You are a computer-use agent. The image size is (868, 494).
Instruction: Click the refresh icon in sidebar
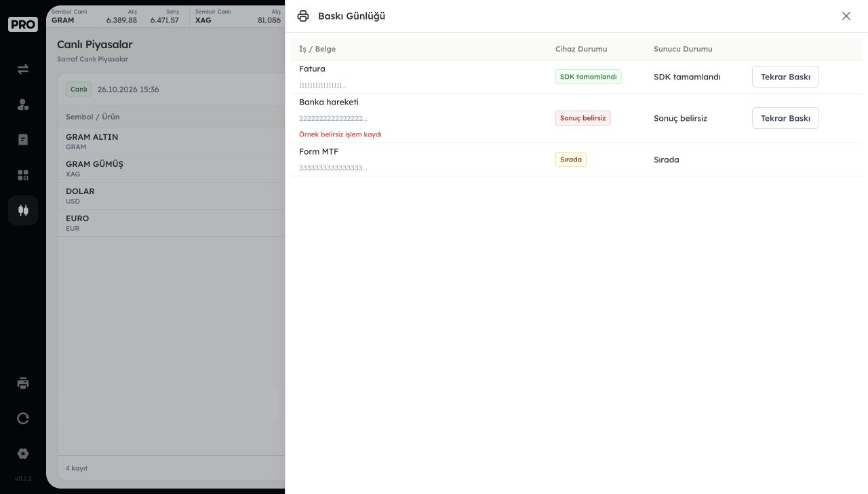(x=23, y=418)
